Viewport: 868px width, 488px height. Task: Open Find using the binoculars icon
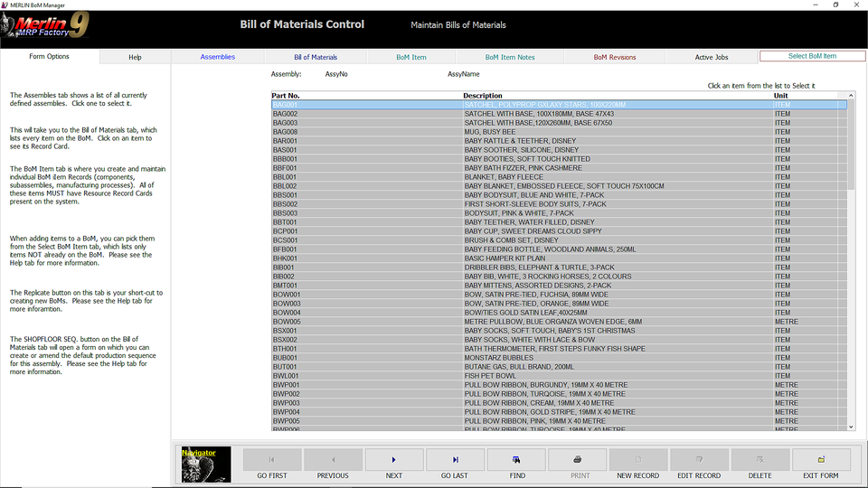[x=516, y=459]
